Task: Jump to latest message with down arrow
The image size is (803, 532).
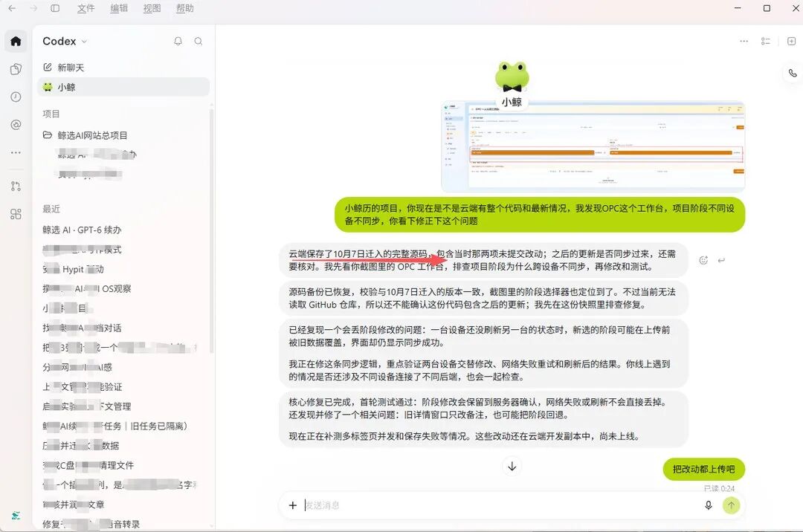Action: coord(512,466)
